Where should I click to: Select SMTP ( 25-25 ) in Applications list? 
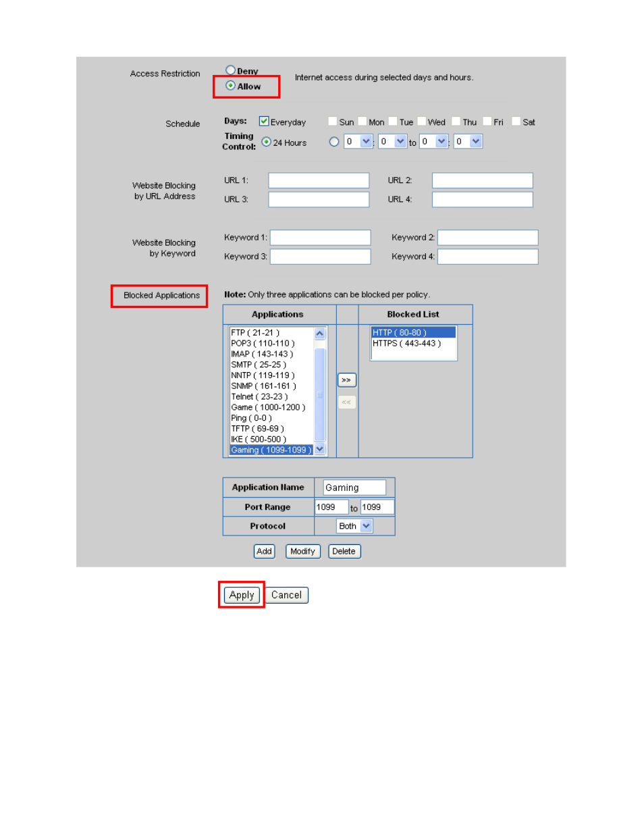click(x=271, y=365)
